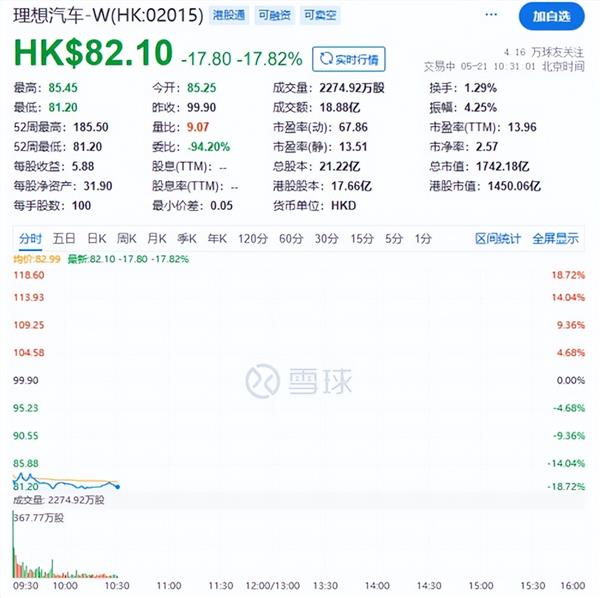
Task: Select the 15分 interval tab
Action: [361, 238]
